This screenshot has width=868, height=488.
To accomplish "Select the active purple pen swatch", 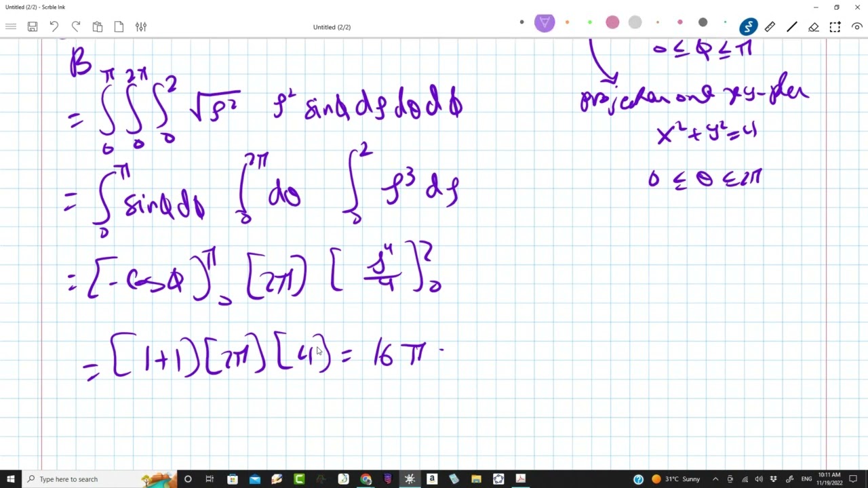I will [x=545, y=22].
